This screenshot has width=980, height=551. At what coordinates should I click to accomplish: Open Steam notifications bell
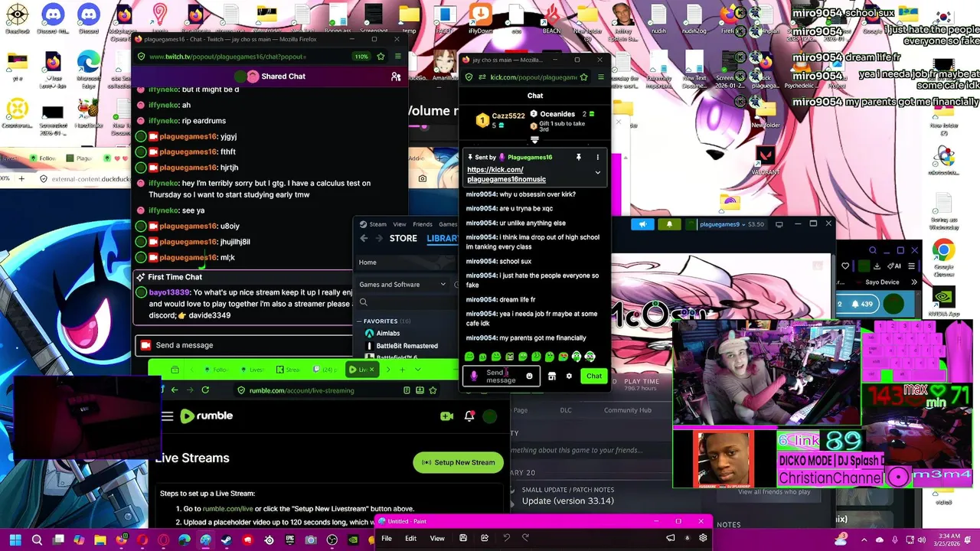click(x=669, y=224)
